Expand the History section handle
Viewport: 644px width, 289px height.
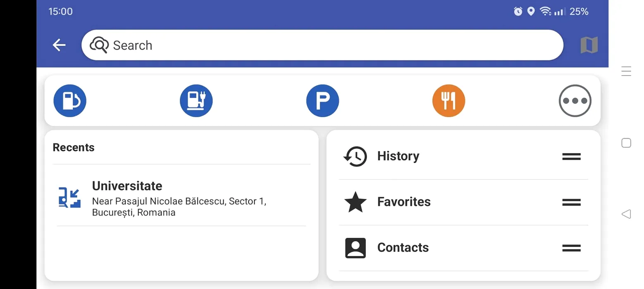pyautogui.click(x=571, y=156)
